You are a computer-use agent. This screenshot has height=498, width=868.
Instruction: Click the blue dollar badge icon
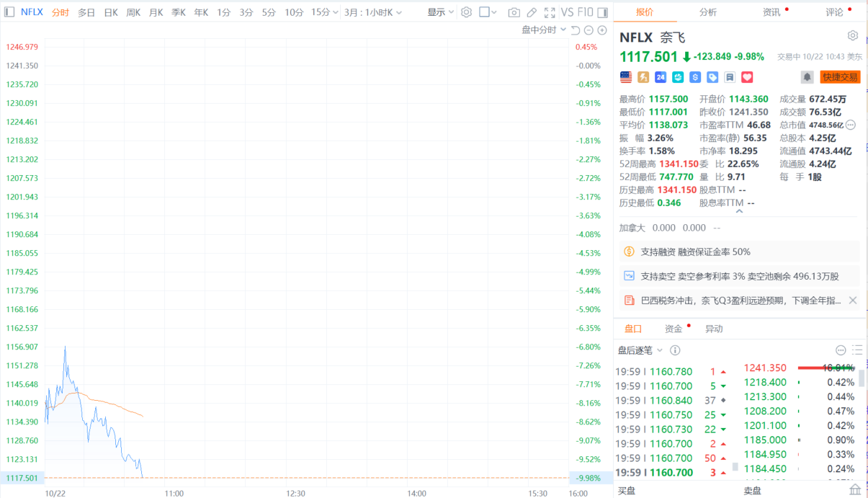coord(695,77)
